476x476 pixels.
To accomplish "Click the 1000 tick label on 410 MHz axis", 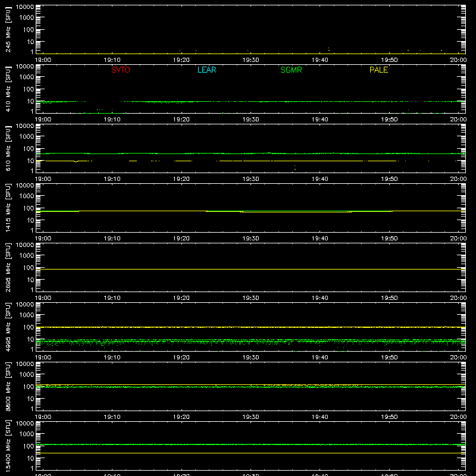I will coord(26,77).
